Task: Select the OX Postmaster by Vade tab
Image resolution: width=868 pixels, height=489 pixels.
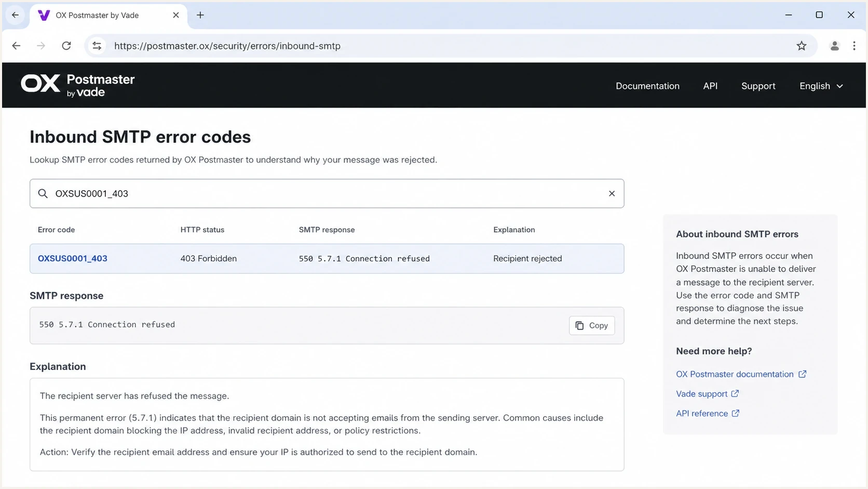Action: click(x=108, y=15)
